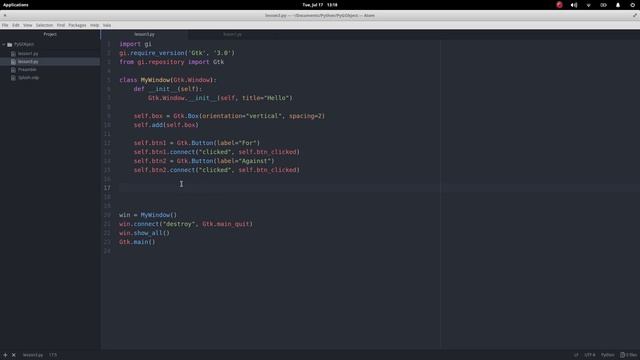Open the Packages menu

(x=77, y=25)
